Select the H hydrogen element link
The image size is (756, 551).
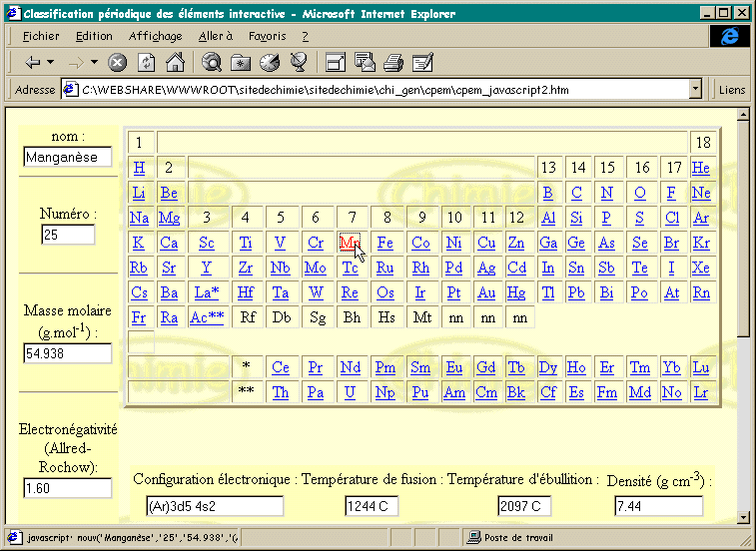[x=140, y=168]
